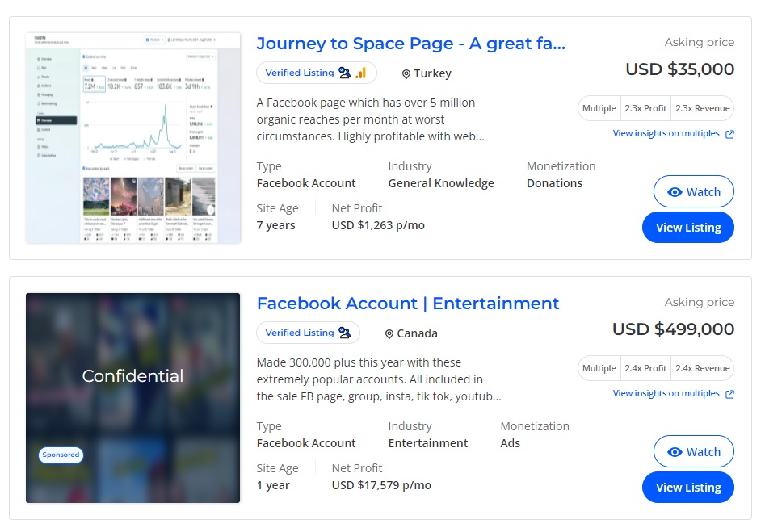The height and width of the screenshot is (532, 765).
Task: Click the location pin beside Canada
Action: (x=389, y=333)
